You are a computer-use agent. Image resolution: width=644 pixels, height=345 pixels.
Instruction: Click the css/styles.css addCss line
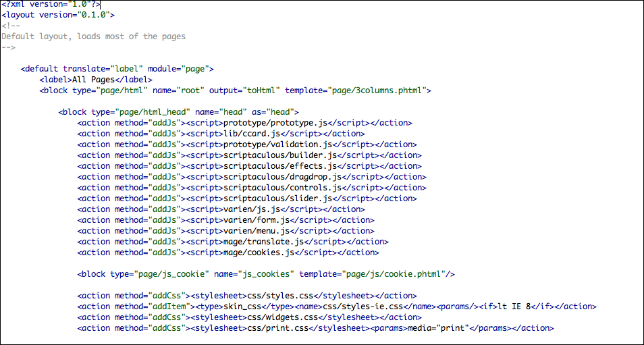pyautogui.click(x=247, y=296)
